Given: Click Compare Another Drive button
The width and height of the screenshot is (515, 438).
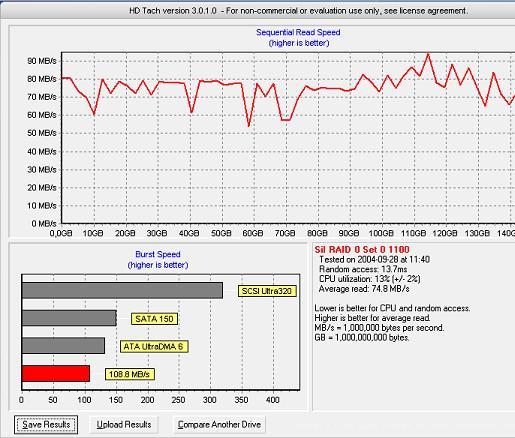Looking at the screenshot, I should click(219, 424).
